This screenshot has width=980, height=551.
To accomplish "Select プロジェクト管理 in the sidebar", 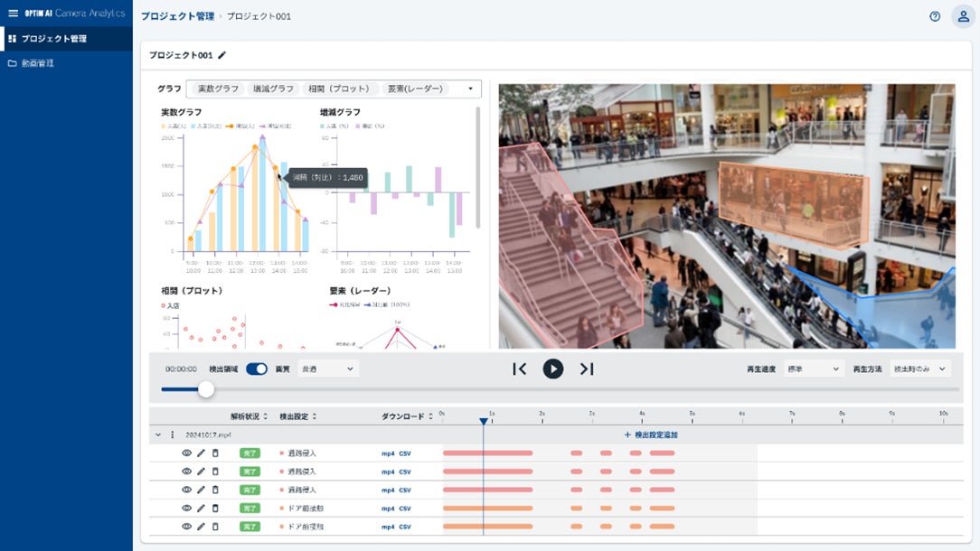I will [54, 39].
